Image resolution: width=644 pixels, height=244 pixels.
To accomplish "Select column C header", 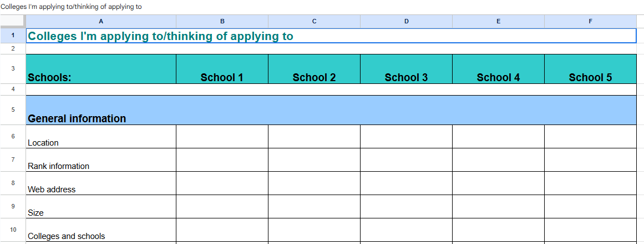I will coord(314,21).
